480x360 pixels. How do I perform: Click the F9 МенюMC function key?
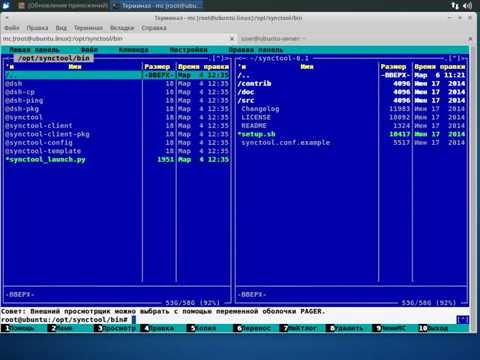pos(394,328)
